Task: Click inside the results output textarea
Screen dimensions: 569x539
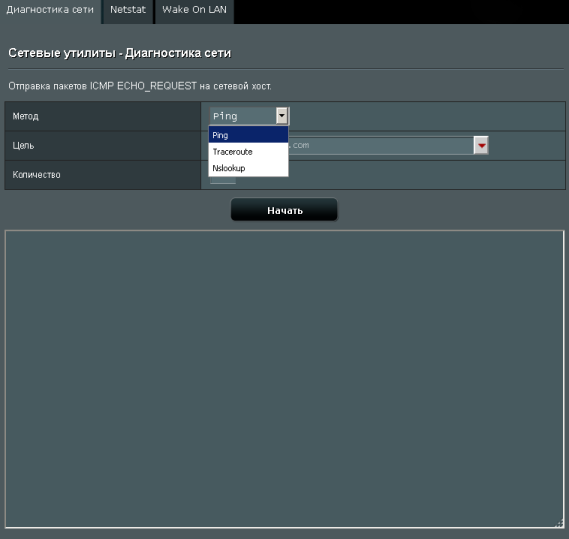Action: click(x=284, y=379)
